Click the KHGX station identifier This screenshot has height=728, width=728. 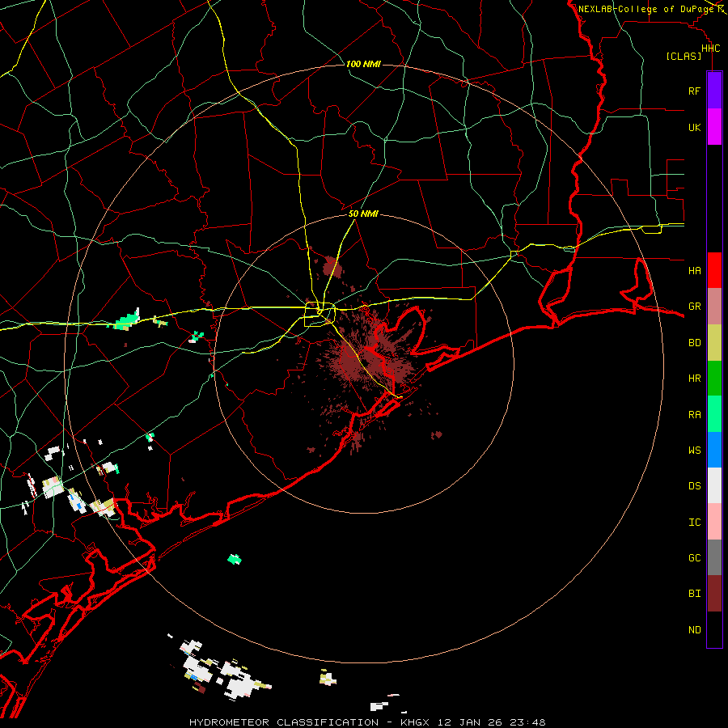[x=415, y=722]
